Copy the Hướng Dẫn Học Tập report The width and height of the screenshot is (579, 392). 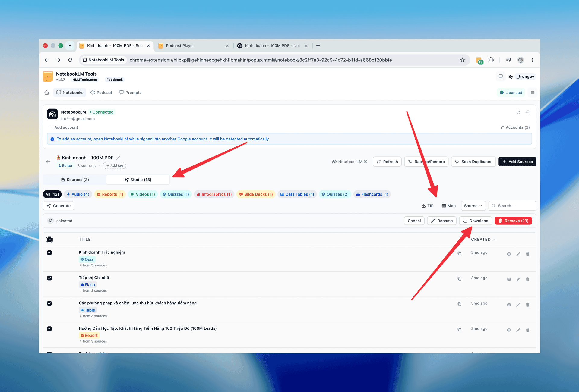click(459, 329)
